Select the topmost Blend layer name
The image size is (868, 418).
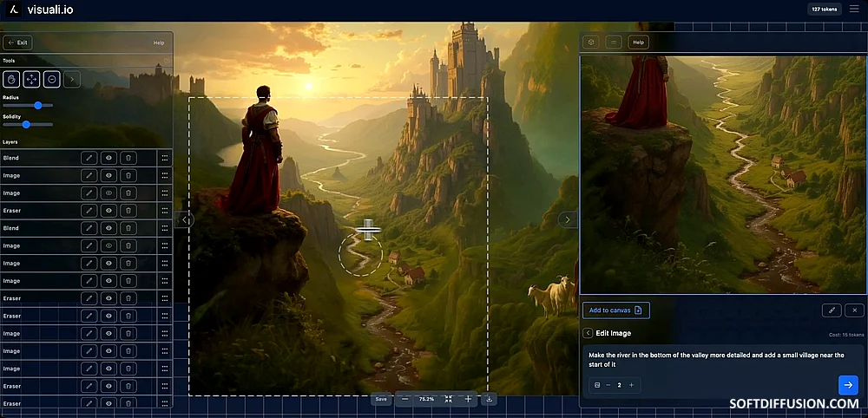11,158
